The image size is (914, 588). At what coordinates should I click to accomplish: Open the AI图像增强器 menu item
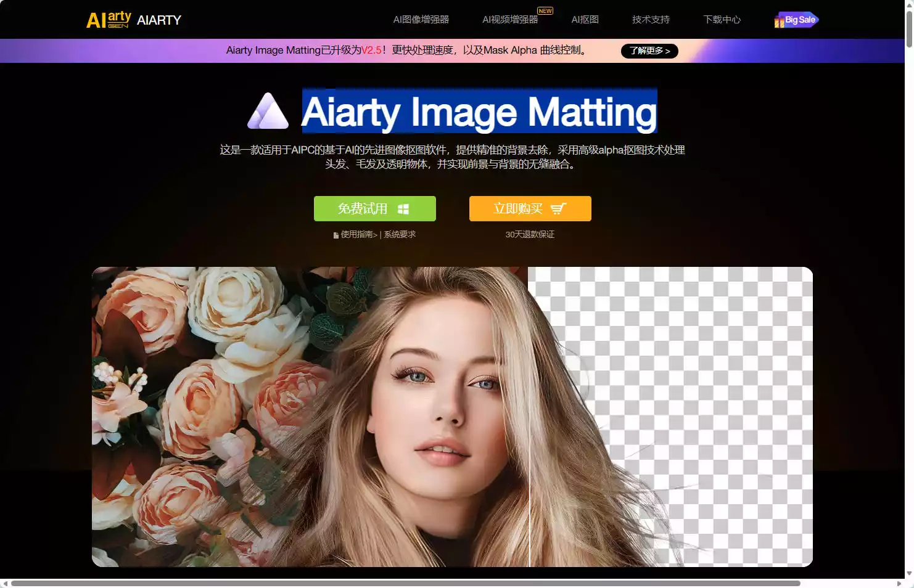point(421,20)
